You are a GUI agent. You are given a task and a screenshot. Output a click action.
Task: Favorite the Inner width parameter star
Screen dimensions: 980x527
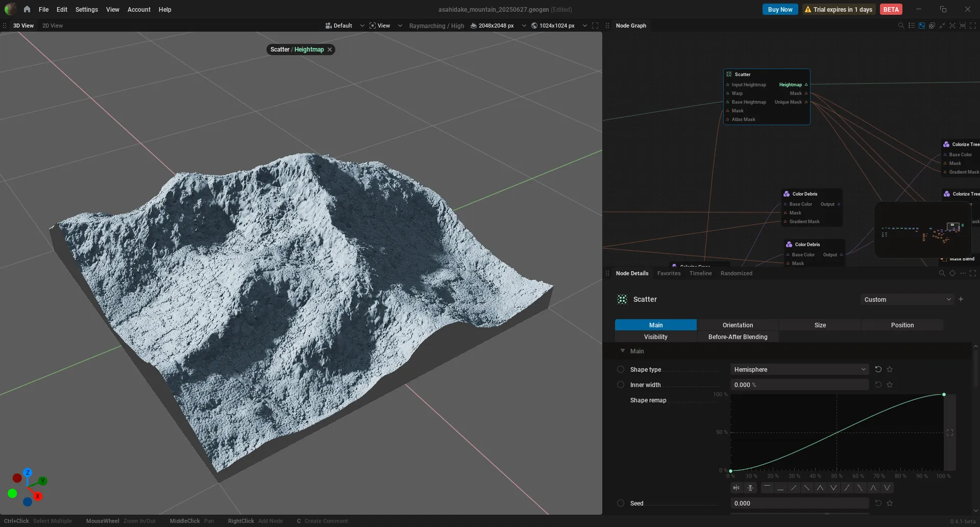click(x=890, y=385)
